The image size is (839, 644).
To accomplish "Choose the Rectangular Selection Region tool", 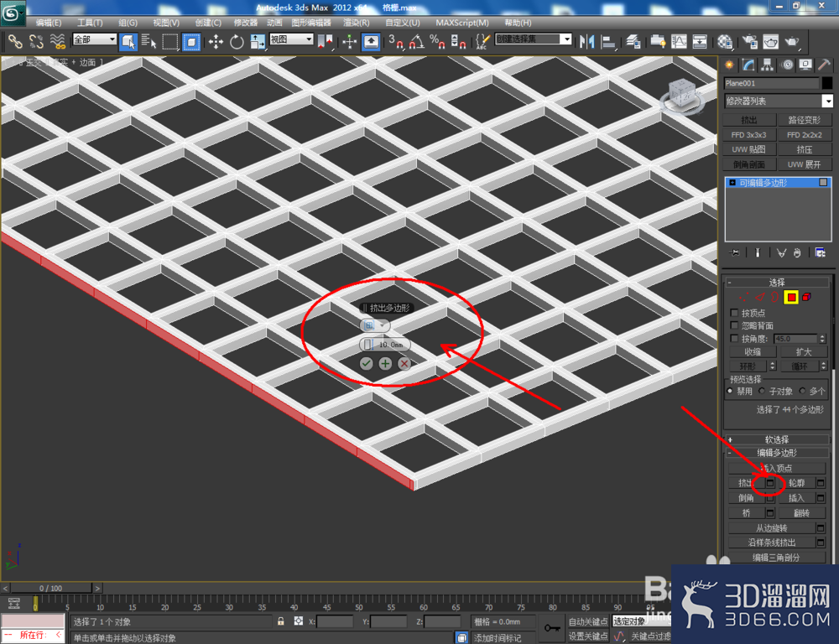I will click(x=170, y=41).
